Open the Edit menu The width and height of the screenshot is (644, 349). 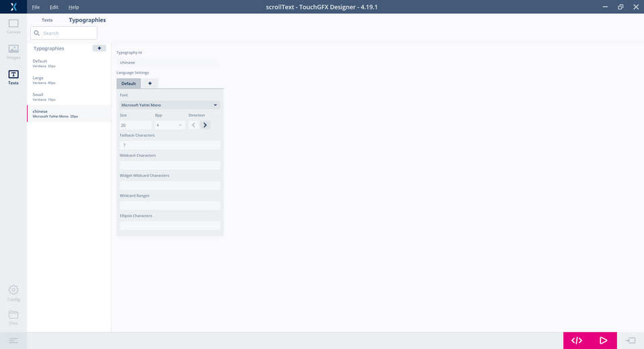pyautogui.click(x=54, y=7)
